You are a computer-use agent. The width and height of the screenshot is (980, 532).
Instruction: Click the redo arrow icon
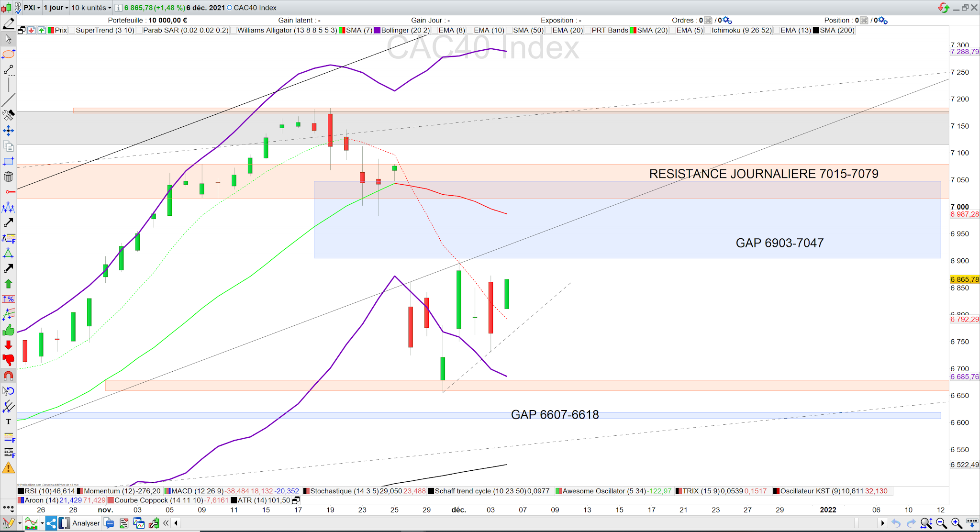tap(911, 523)
